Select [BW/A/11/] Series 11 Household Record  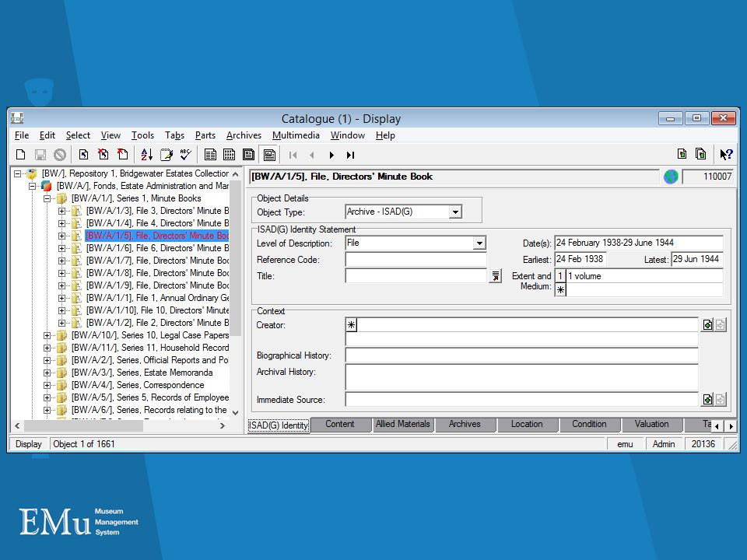click(x=149, y=348)
